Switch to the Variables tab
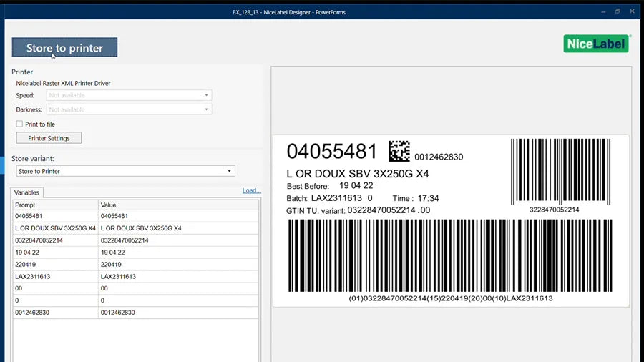This screenshot has height=362, width=644. pos(27,192)
